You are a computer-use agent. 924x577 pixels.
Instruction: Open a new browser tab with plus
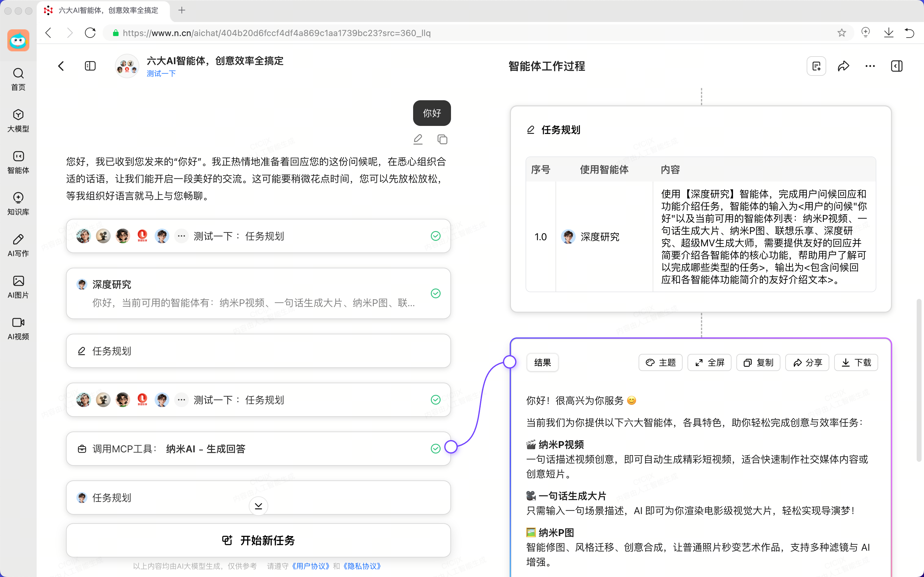pos(182,10)
